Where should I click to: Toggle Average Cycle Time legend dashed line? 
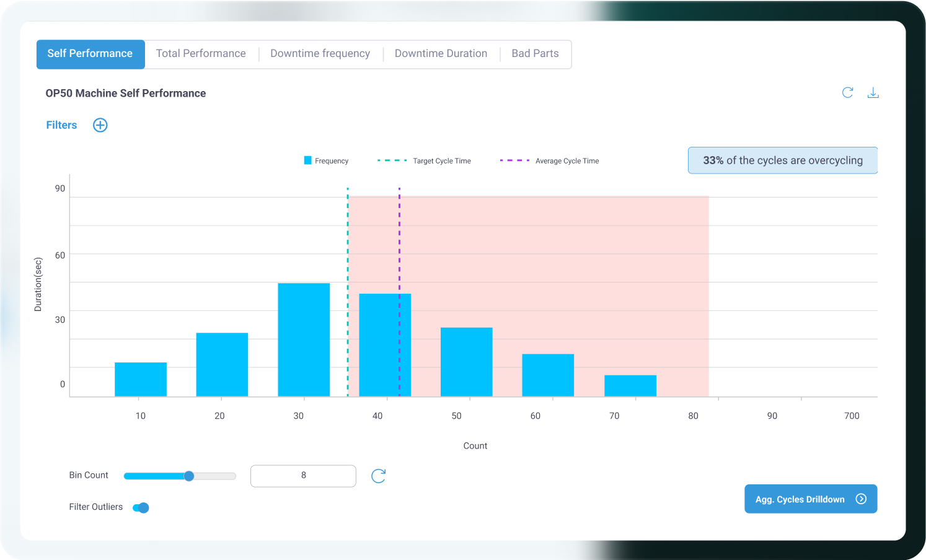click(x=514, y=160)
